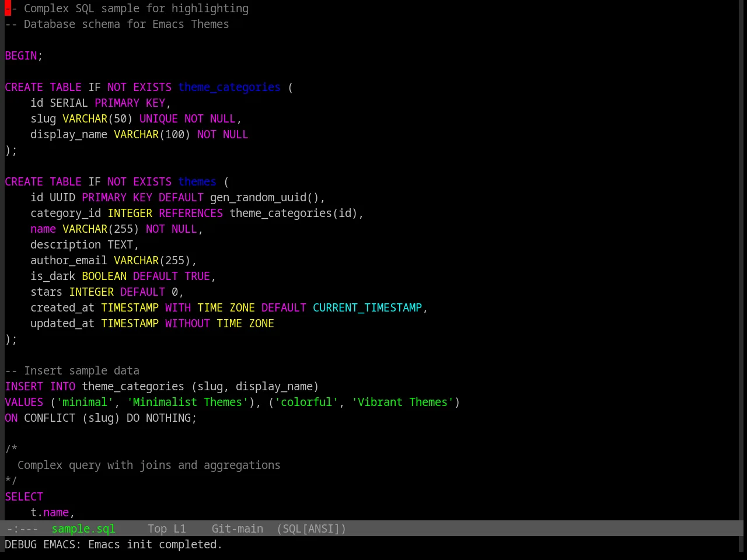Click the 'TEXT' type on description line
747x560 pixels.
point(120,244)
